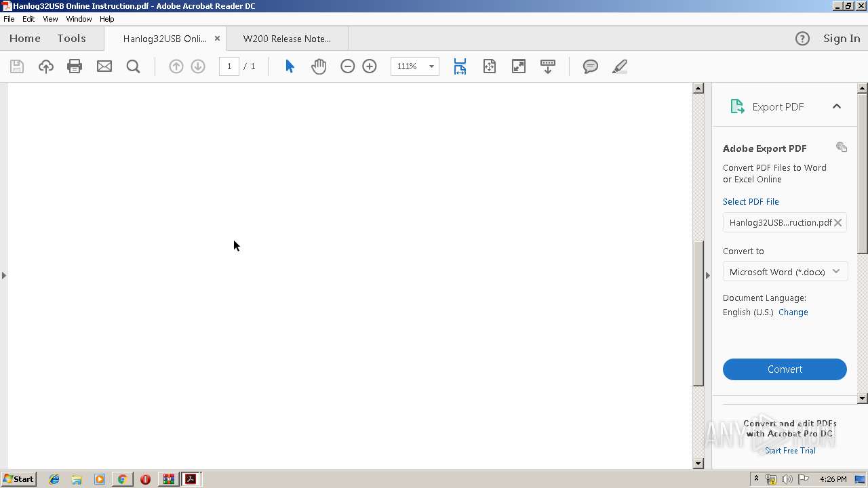Switch to Tools tab
The height and width of the screenshot is (488, 868).
tap(71, 39)
